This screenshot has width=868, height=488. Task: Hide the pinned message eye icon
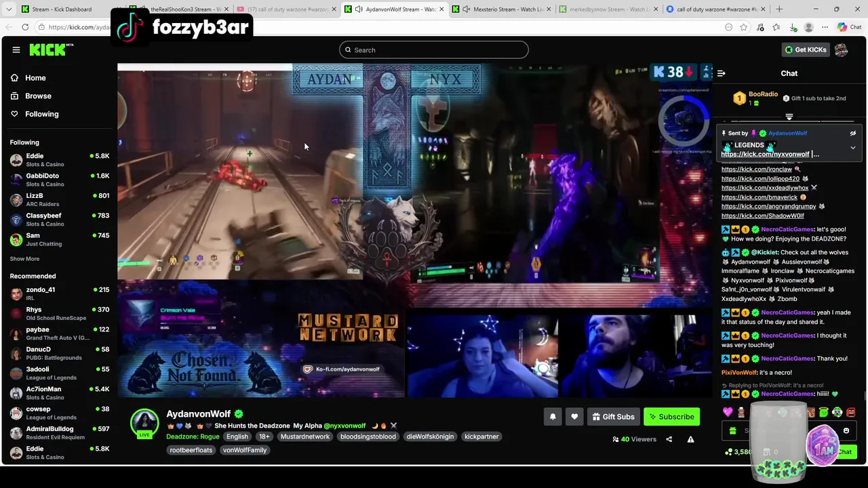tap(853, 134)
